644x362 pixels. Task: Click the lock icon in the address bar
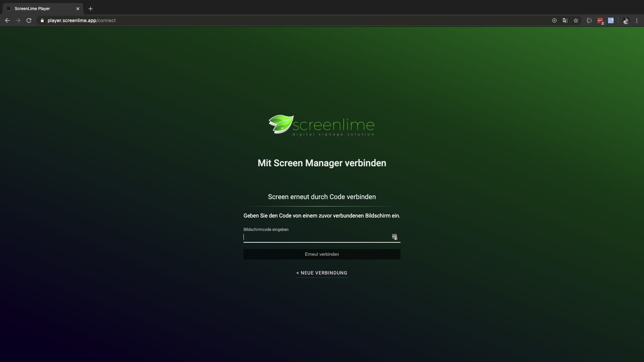pyautogui.click(x=42, y=20)
